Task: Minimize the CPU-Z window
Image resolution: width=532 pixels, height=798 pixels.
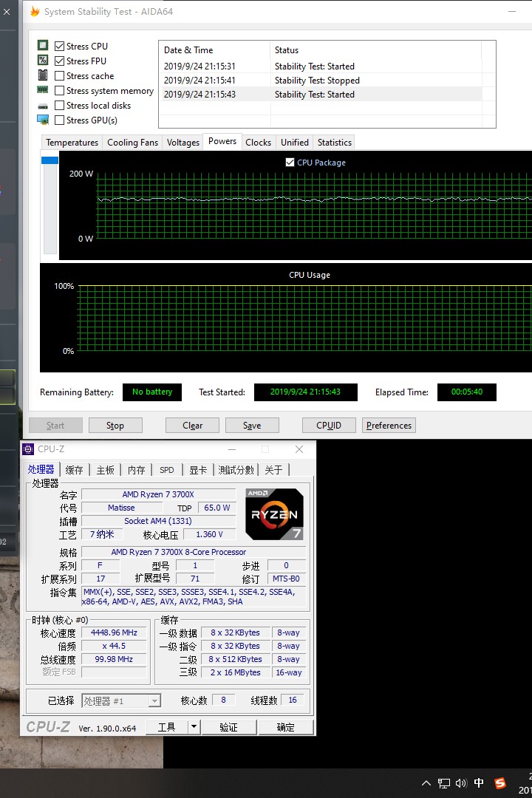Action: tap(232, 449)
